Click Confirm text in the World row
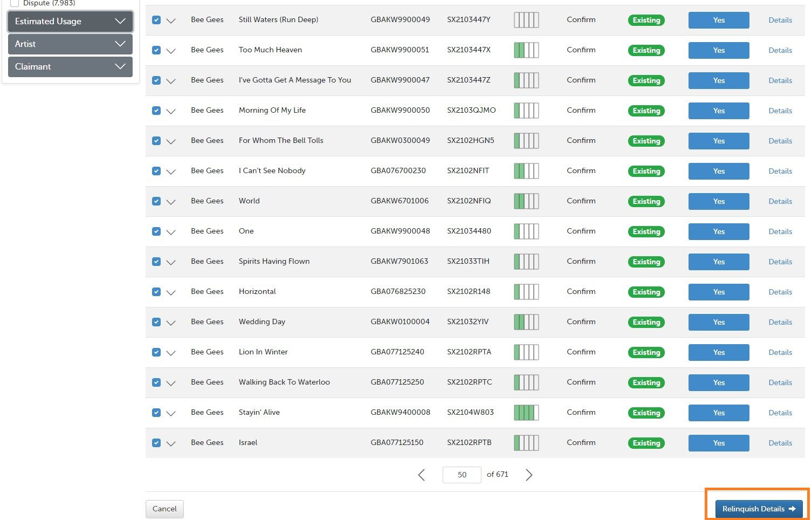 581,201
